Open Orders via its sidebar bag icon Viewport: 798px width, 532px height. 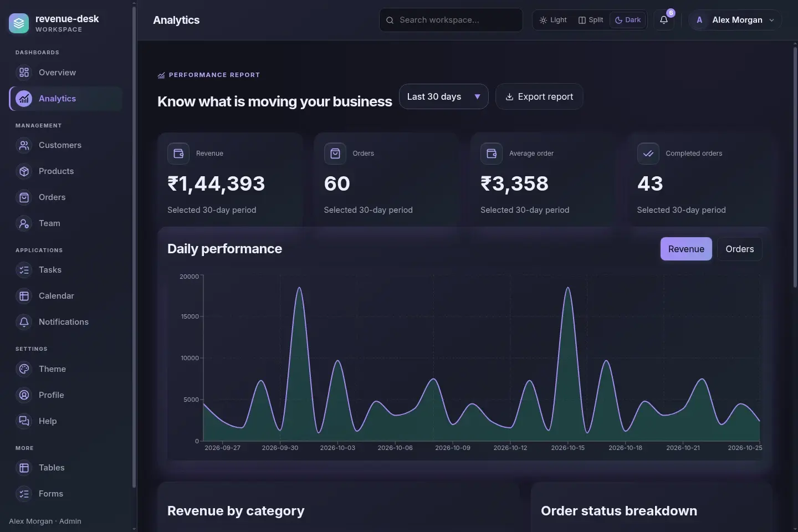click(x=24, y=197)
